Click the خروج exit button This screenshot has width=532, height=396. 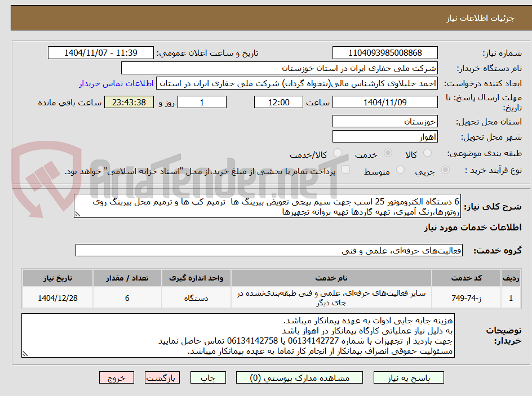(x=117, y=377)
